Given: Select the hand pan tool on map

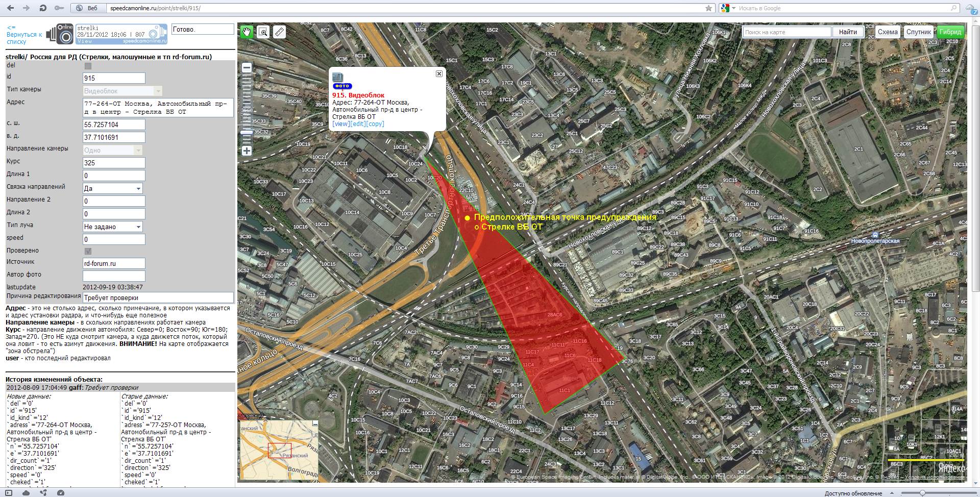Looking at the screenshot, I should click(x=247, y=32).
